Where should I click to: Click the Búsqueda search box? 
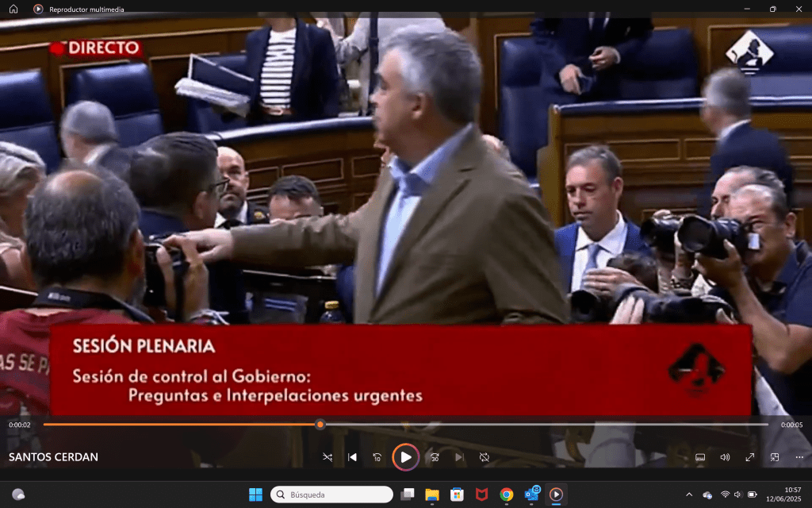tap(331, 495)
